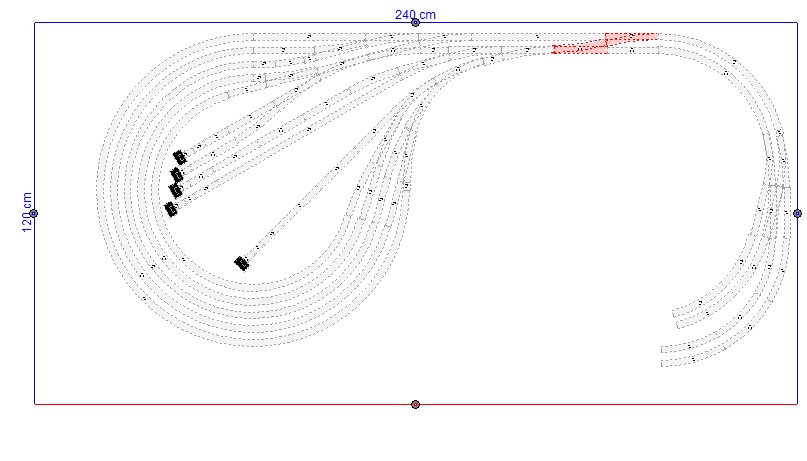Click the third buffer stop from top in group

coord(176,190)
